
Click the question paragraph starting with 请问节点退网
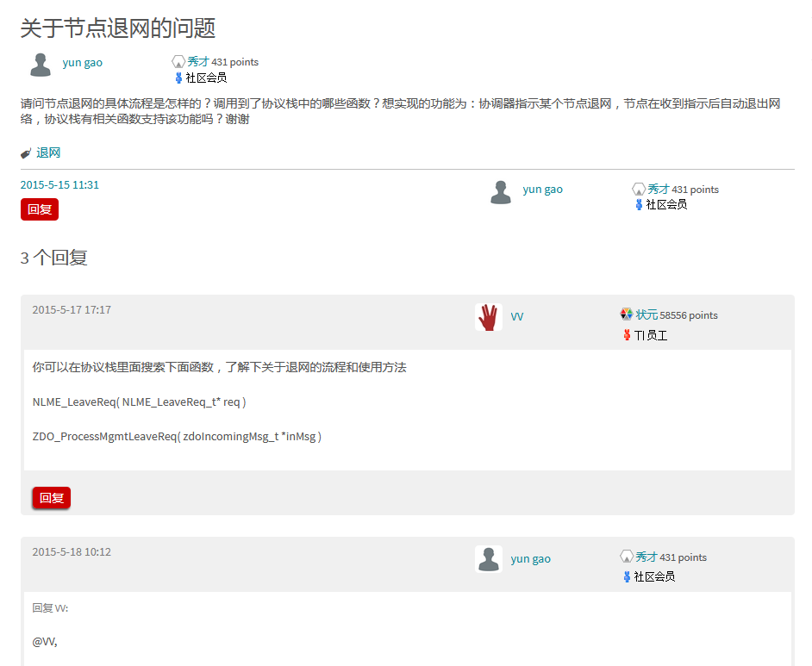click(400, 111)
